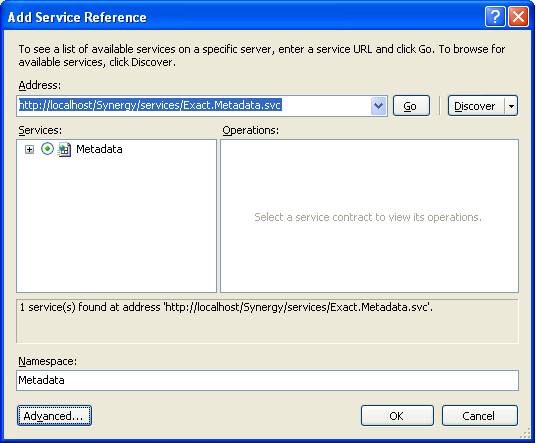
Task: Expand the Metadata service tree node
Action: coord(29,150)
